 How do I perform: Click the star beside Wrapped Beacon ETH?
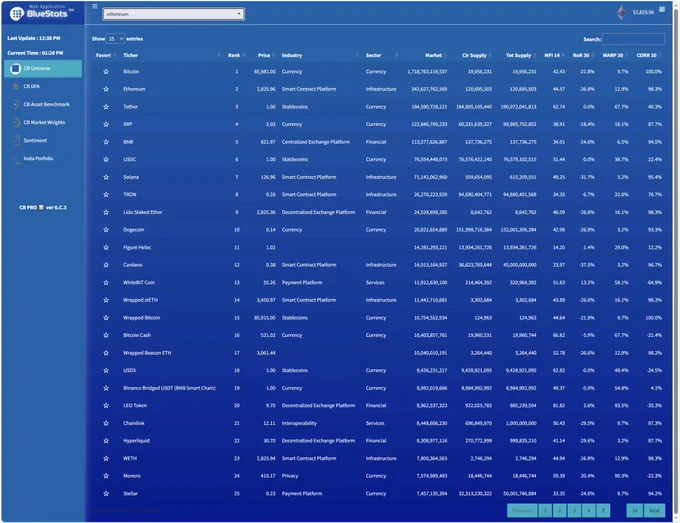tap(106, 353)
